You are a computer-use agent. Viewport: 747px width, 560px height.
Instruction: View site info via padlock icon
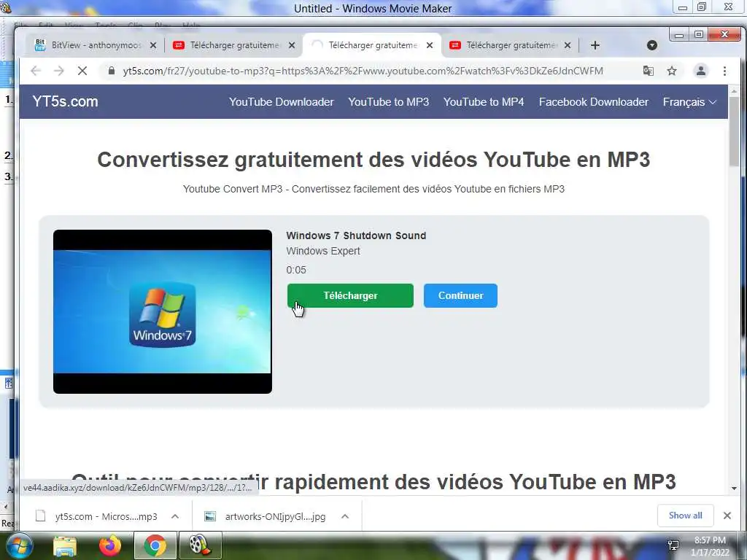click(112, 71)
